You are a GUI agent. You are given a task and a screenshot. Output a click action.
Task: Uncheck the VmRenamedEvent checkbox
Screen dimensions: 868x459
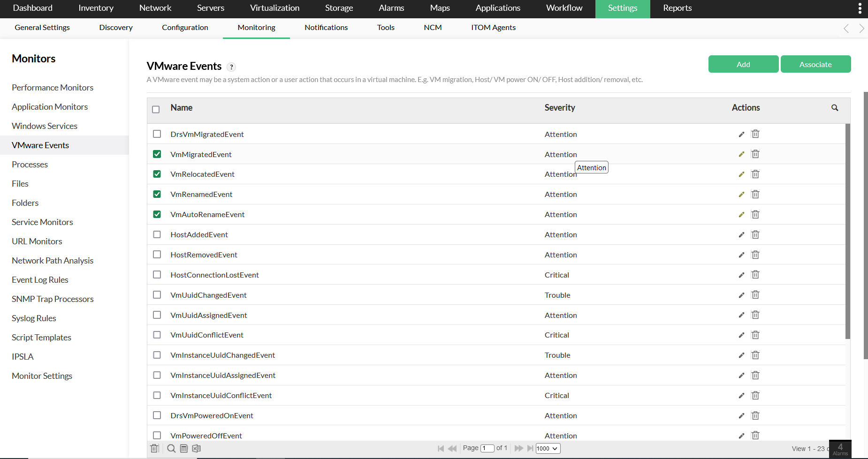pos(157,194)
